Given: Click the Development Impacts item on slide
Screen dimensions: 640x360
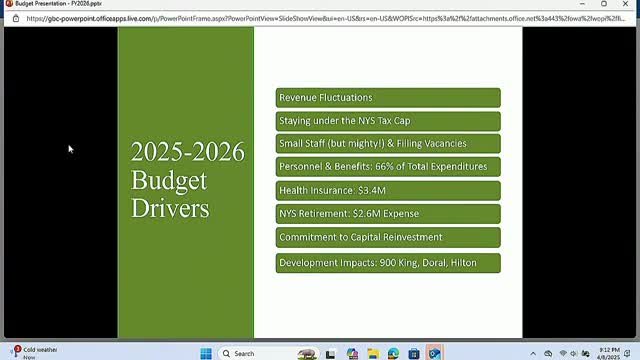Looking at the screenshot, I should 388,263.
